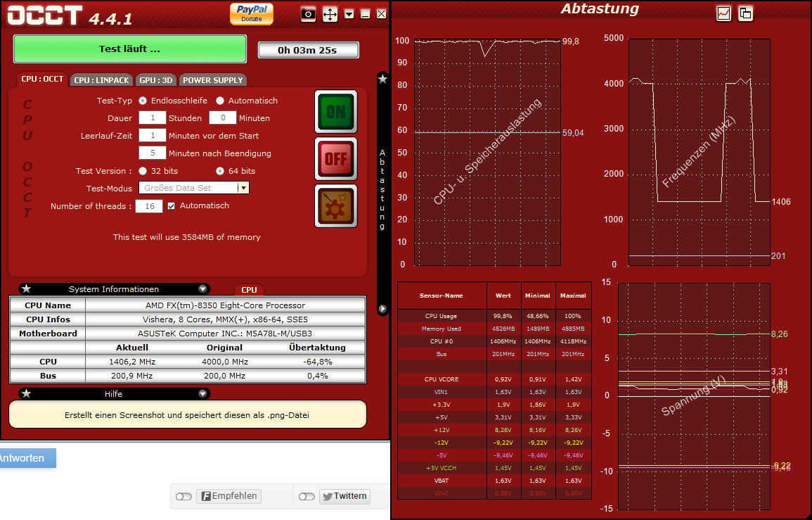Click the Minuten vor dem Start field
Screen dimensions: 812x520
pyautogui.click(x=153, y=135)
